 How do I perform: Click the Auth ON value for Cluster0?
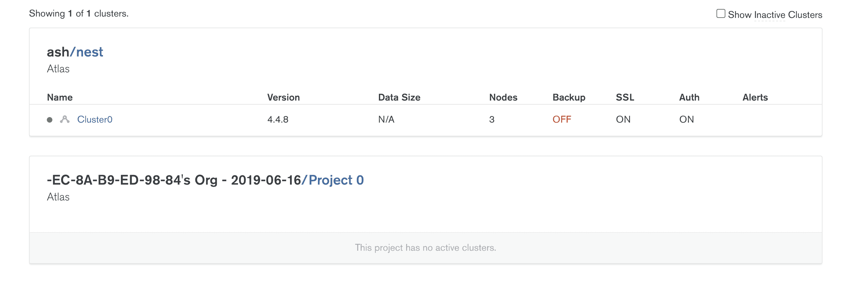(686, 120)
